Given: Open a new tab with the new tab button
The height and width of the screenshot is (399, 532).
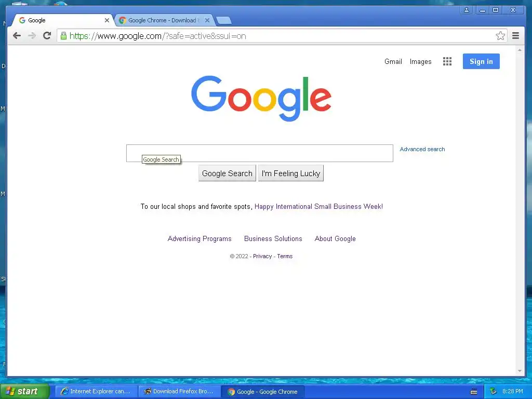Looking at the screenshot, I should [x=224, y=20].
